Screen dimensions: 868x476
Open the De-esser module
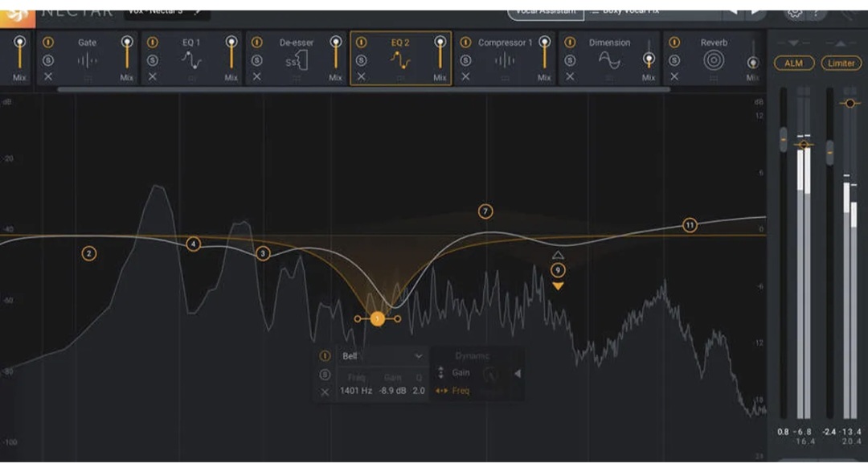[x=296, y=60]
